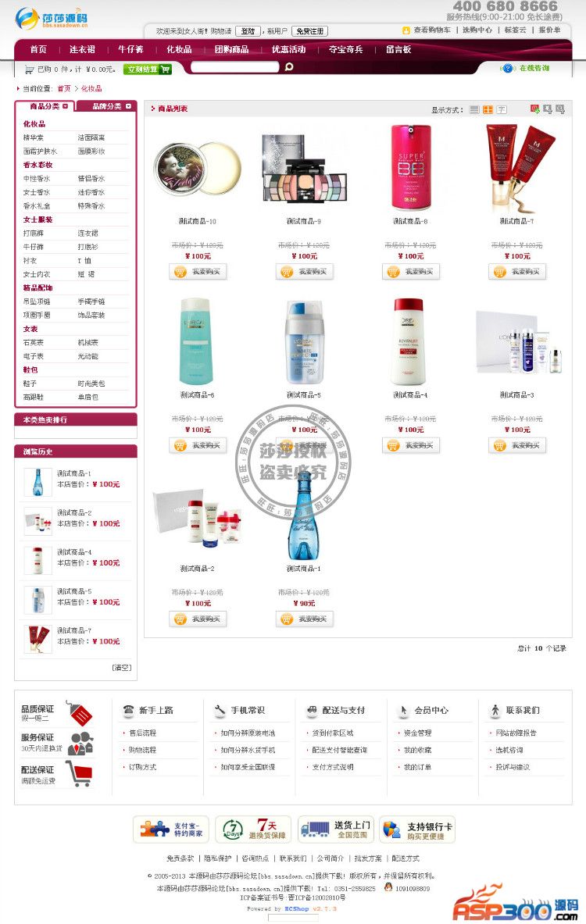Click the search magnifier icon
Viewport: 586px width, 924px height.
point(289,66)
